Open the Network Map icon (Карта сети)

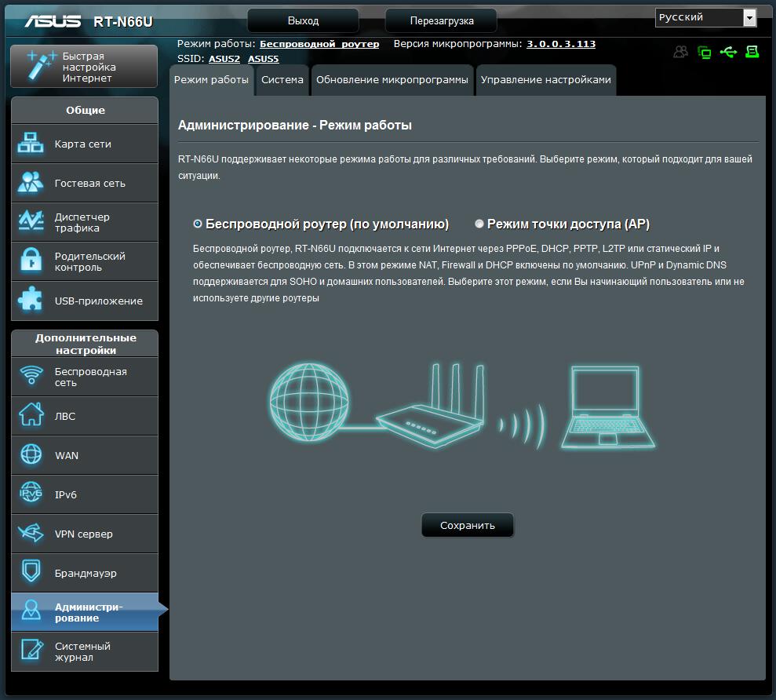[x=31, y=143]
